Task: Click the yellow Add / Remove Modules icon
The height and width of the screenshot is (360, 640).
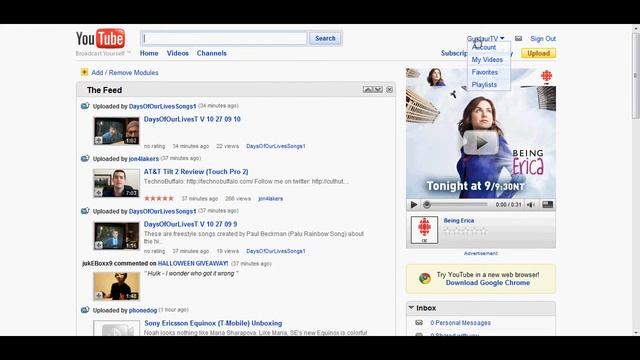Action: [84, 72]
